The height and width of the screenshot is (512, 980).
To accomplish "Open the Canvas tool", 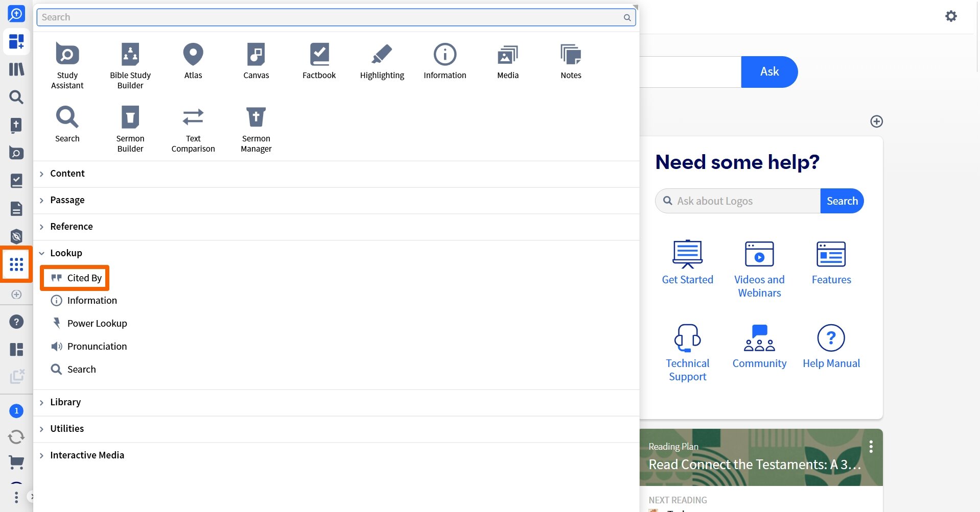I will click(x=256, y=61).
